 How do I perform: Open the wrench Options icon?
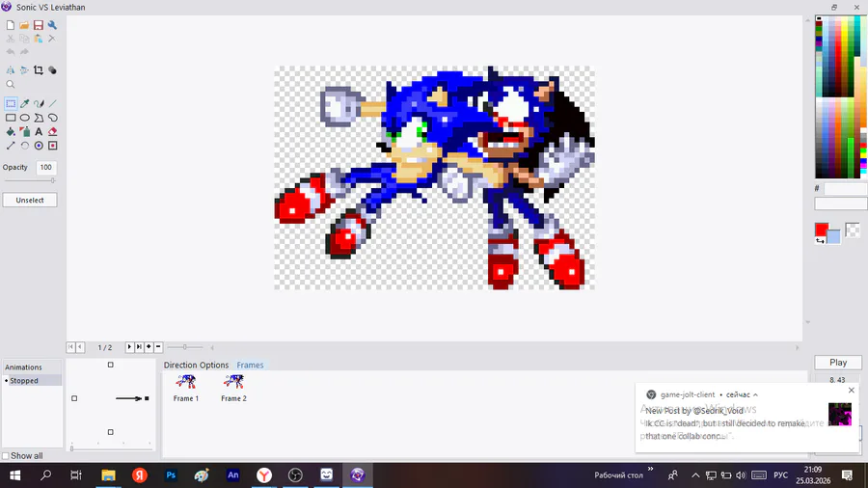(52, 25)
